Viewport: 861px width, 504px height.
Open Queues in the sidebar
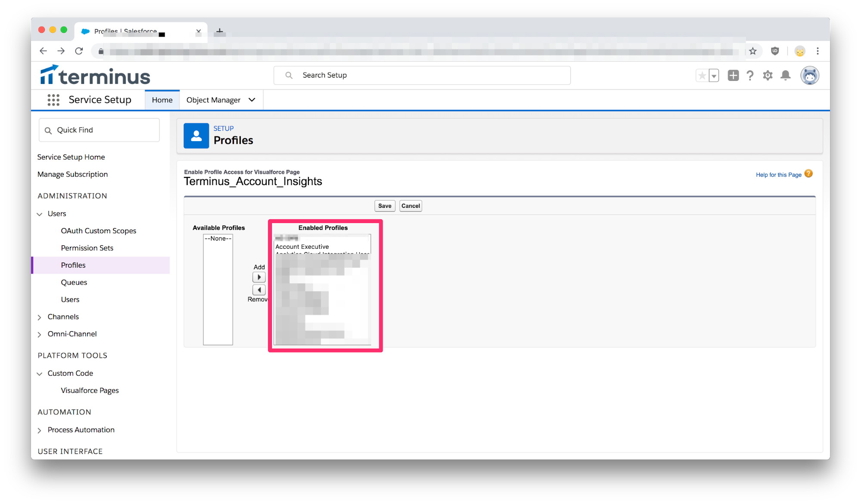(x=74, y=282)
